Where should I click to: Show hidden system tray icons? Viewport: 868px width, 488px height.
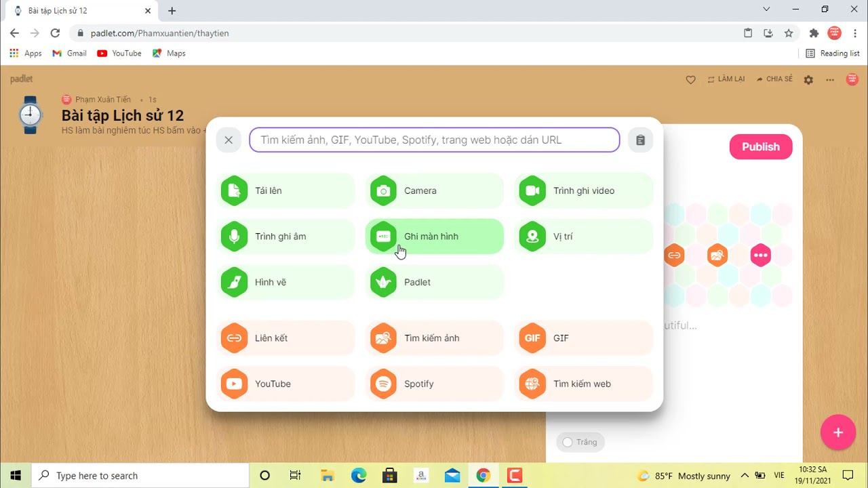[745, 476]
